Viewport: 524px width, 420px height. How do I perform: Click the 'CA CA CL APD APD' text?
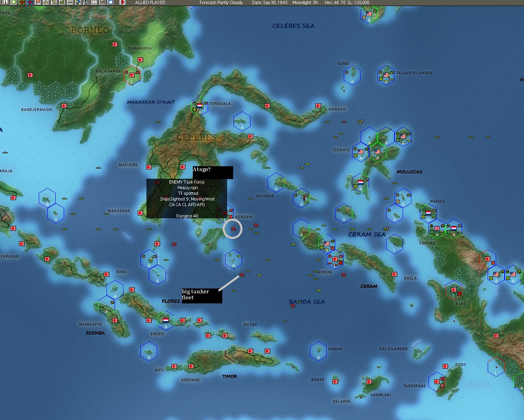[187, 205]
